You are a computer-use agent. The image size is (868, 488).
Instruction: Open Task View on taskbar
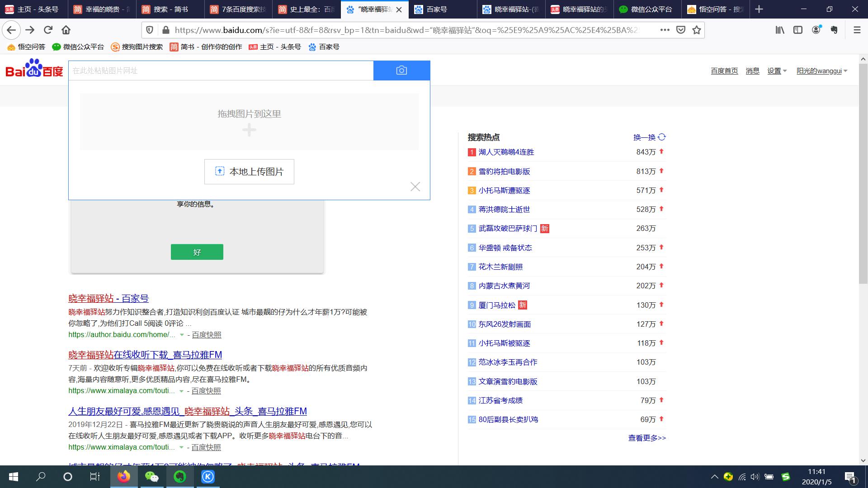tap(95, 477)
